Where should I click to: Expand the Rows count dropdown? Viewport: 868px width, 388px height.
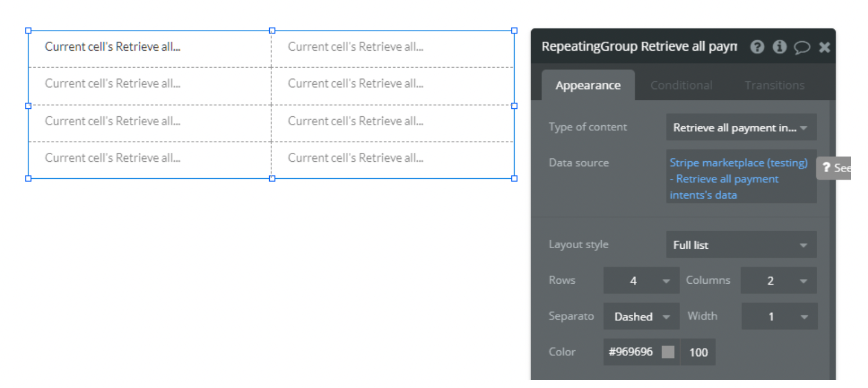coord(641,280)
